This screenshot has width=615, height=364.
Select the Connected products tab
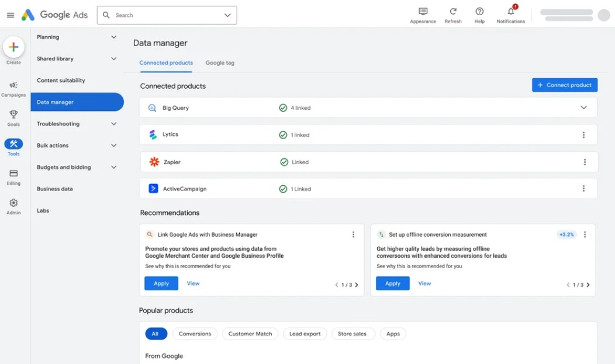166,63
